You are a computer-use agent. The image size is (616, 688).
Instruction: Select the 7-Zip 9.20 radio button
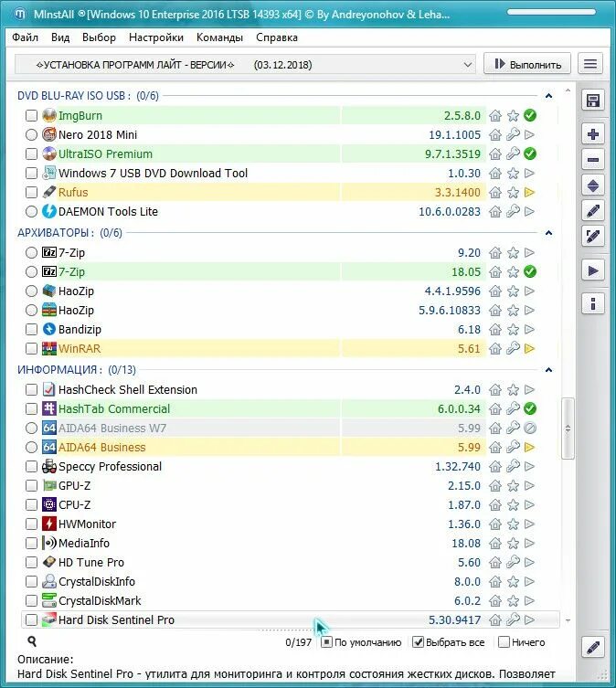coord(31,253)
